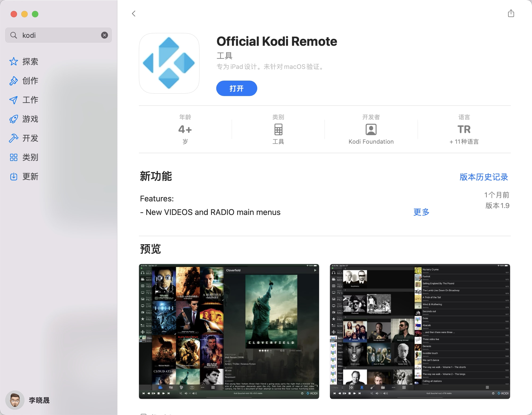Share the app page
The width and height of the screenshot is (532, 415).
point(511,14)
